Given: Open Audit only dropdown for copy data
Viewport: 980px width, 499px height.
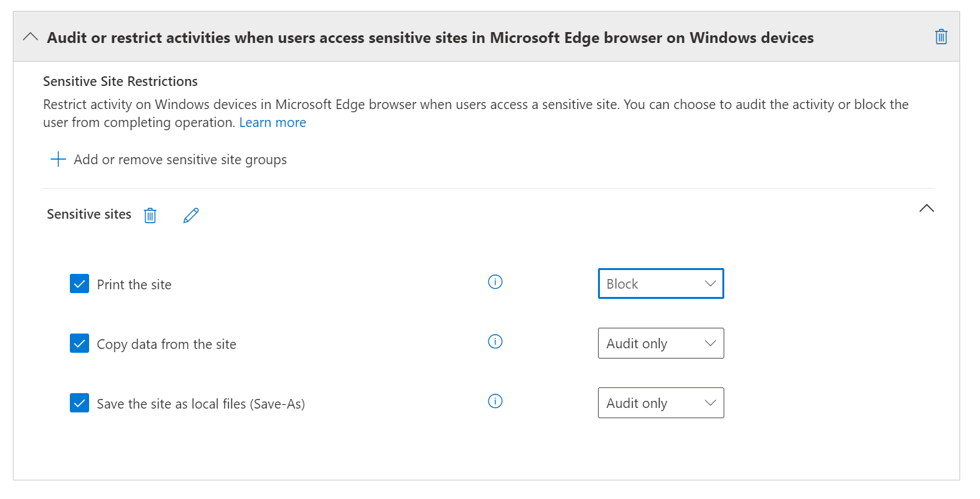Looking at the screenshot, I should coord(660,344).
